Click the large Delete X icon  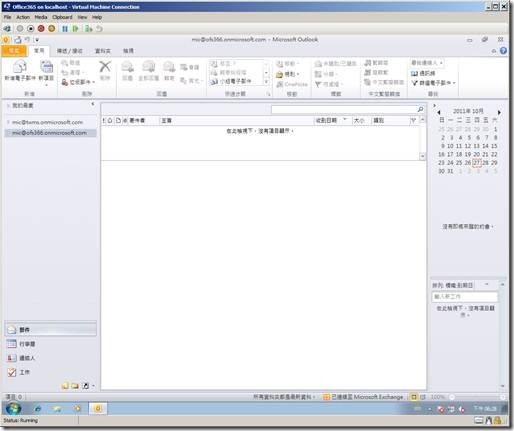tap(105, 66)
